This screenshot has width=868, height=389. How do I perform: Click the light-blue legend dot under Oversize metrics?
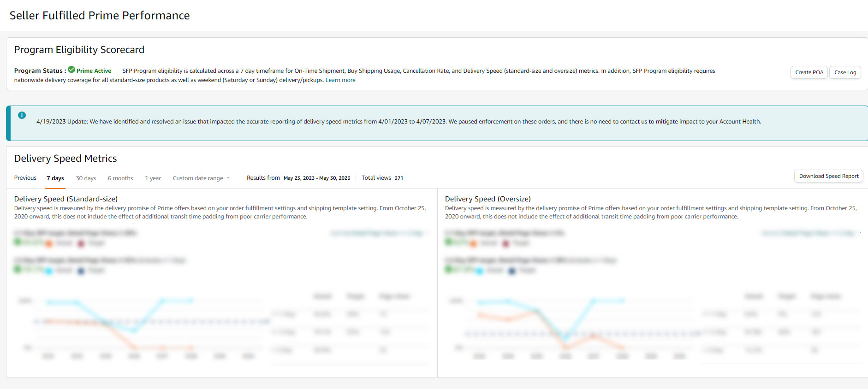(480, 271)
